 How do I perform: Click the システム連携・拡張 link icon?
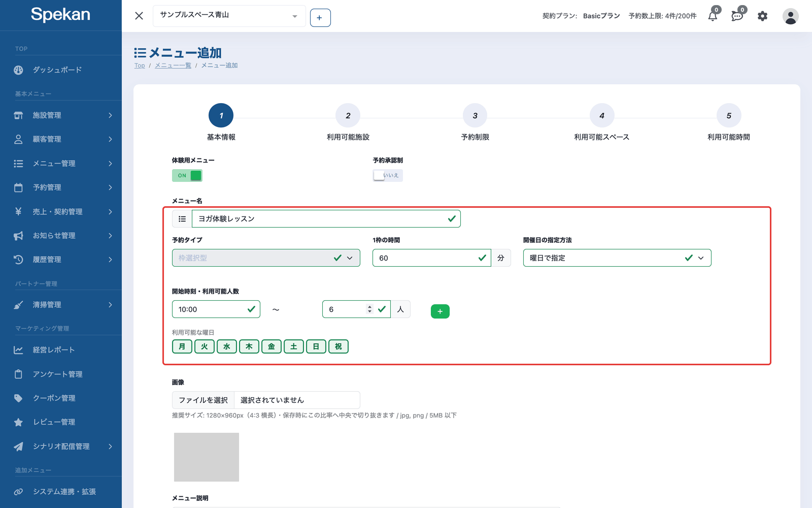tap(18, 492)
